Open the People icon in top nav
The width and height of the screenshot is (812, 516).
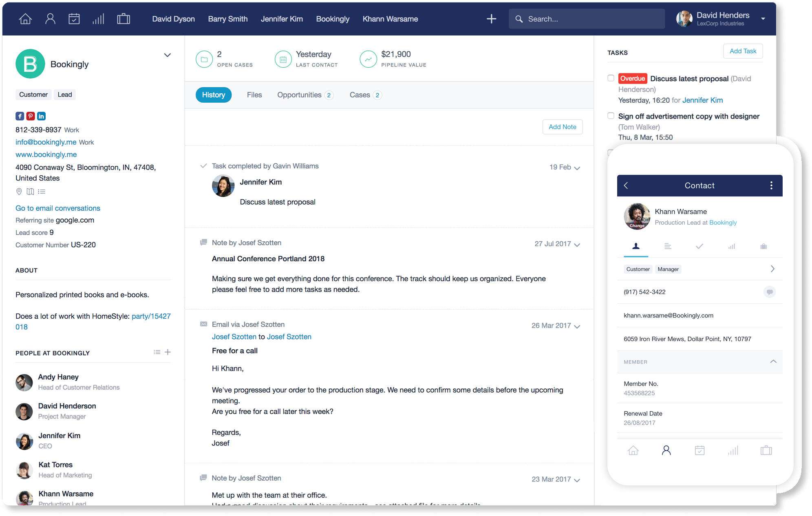click(50, 19)
